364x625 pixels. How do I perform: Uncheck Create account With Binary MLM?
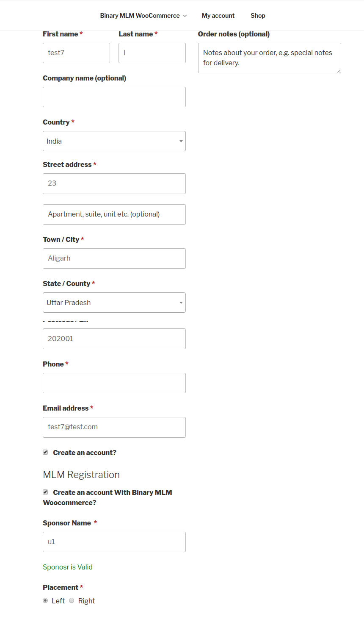coord(45,492)
